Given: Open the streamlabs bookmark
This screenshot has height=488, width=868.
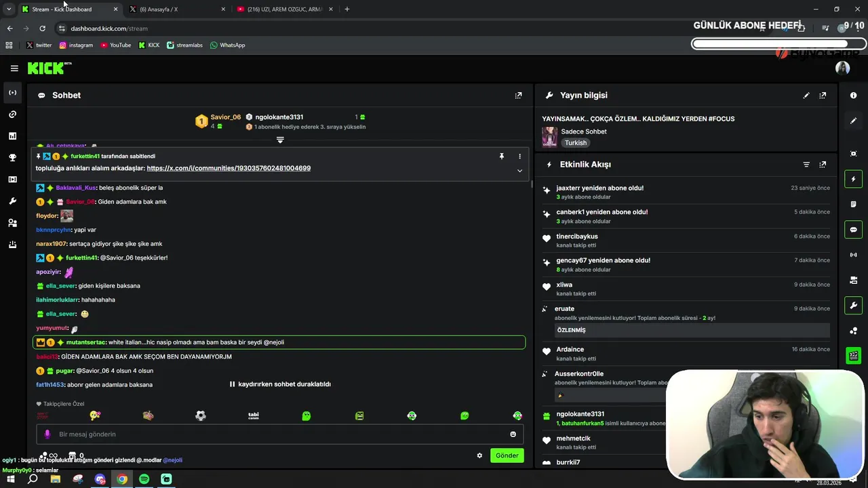Looking at the screenshot, I should coord(184,45).
